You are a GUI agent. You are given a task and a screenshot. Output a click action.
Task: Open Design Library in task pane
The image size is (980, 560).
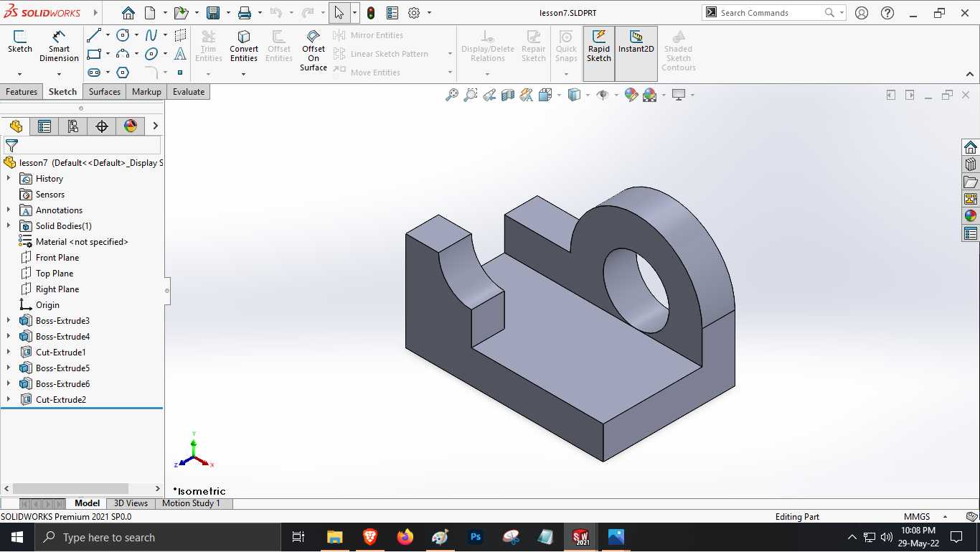tap(971, 164)
